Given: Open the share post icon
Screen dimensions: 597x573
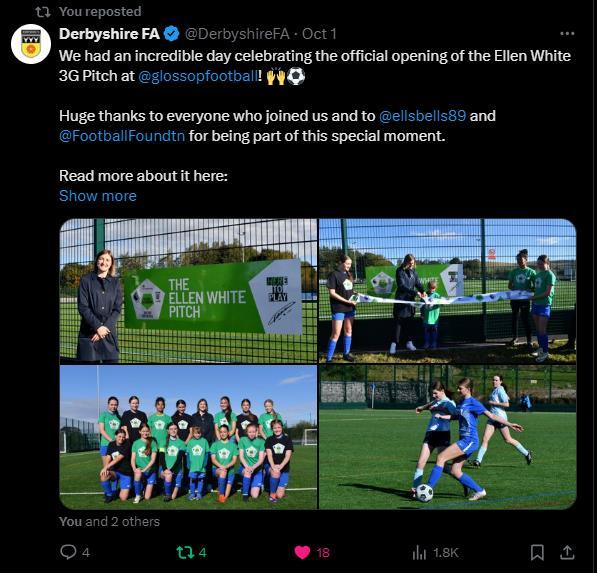Looking at the screenshot, I should coord(567,552).
